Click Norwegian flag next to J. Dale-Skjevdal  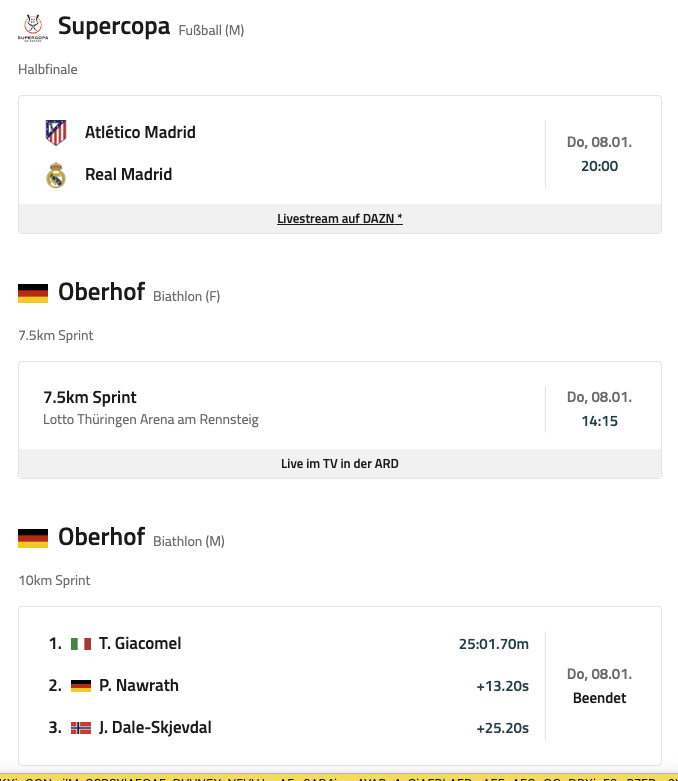click(81, 728)
